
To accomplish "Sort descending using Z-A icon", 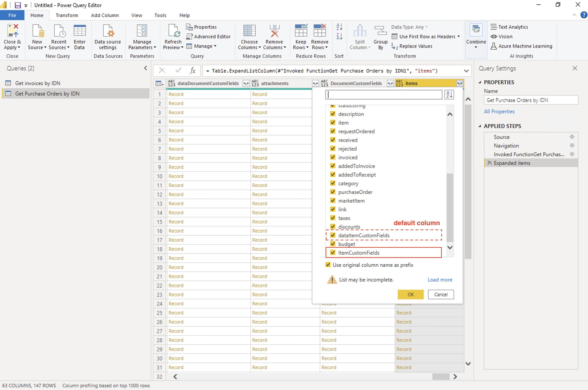I will [339, 36].
